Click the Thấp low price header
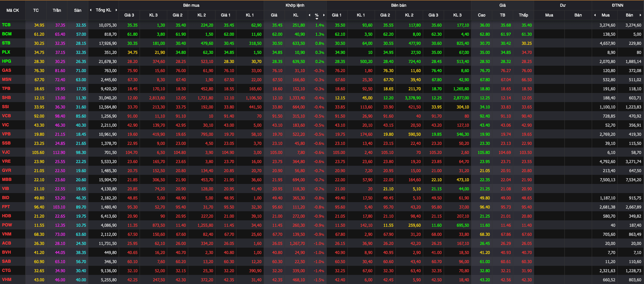Screen dimensions: 644x284 click(x=523, y=15)
